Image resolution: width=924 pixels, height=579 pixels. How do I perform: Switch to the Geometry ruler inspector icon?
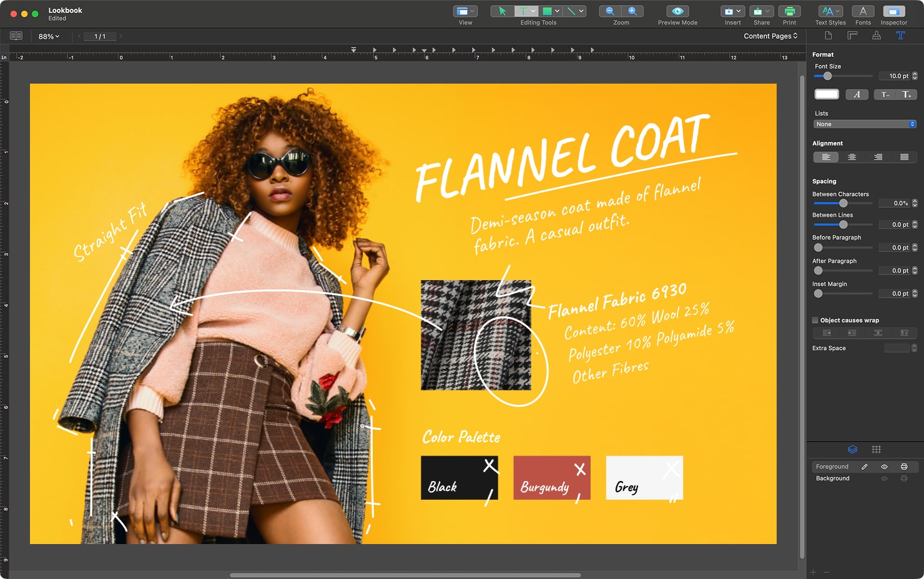click(x=852, y=36)
